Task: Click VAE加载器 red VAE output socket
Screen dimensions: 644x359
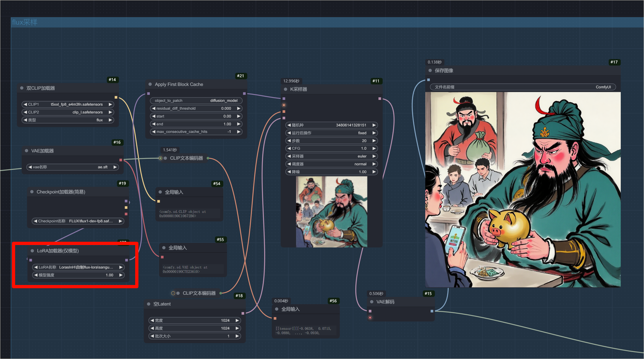Action: pos(121,160)
